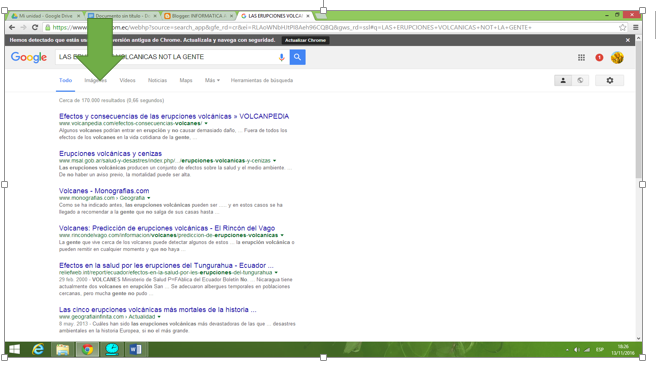This screenshot has width=656, height=376.
Task: Start voice search with microphone icon
Action: click(282, 57)
